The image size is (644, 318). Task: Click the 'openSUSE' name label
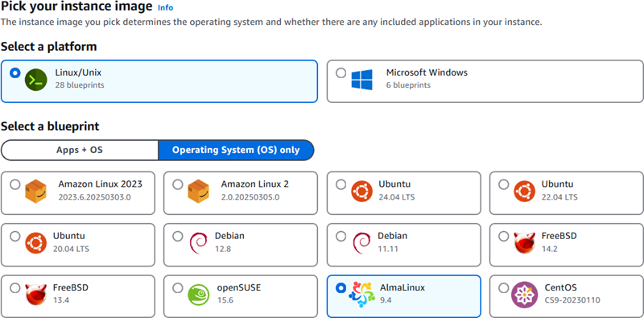coord(238,287)
